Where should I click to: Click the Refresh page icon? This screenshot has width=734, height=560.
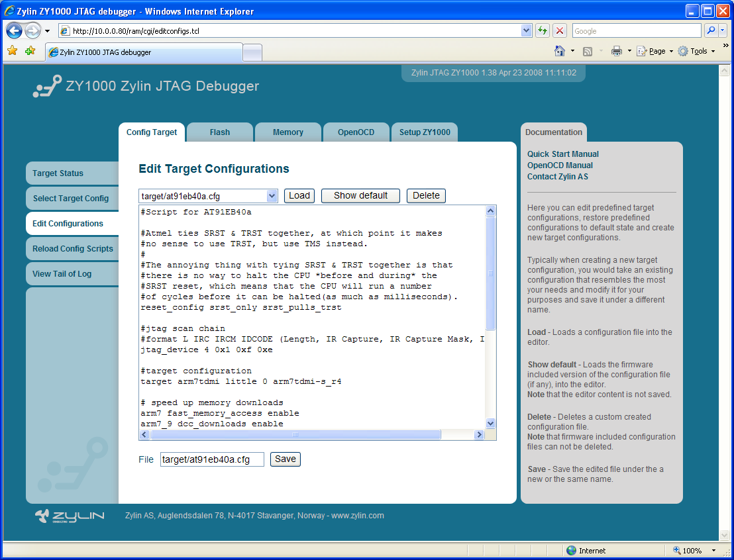tap(543, 31)
